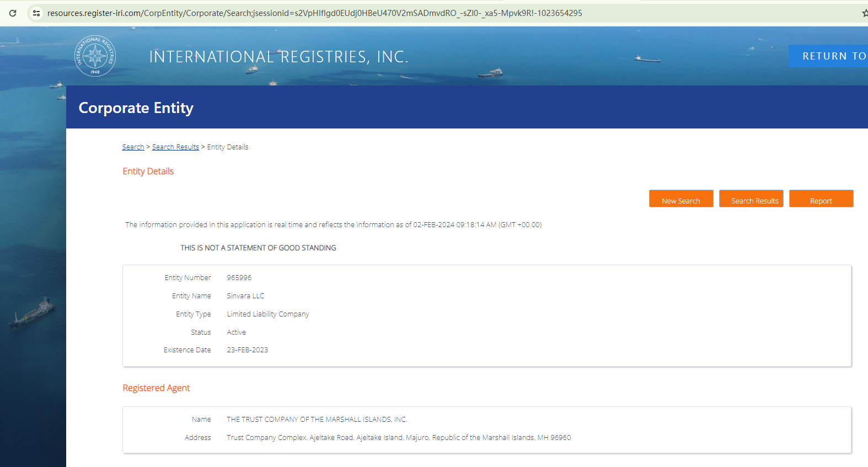Bookmark this page with the star icon

864,13
